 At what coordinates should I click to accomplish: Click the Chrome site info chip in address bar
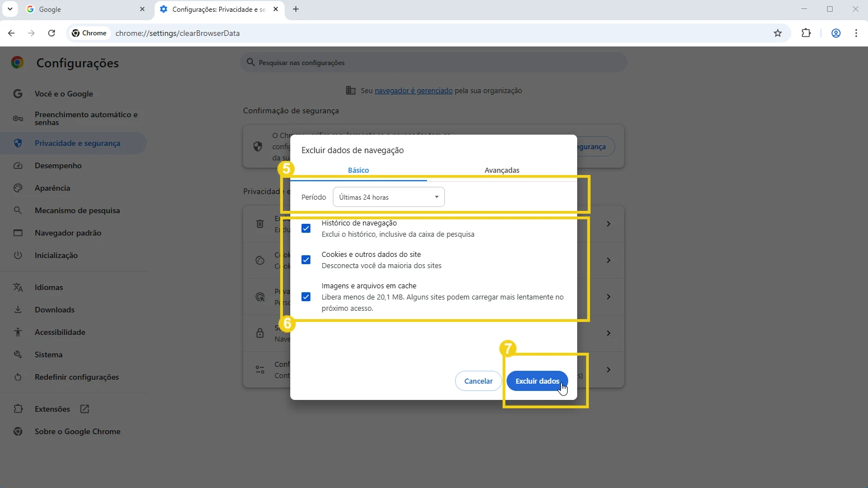point(90,33)
